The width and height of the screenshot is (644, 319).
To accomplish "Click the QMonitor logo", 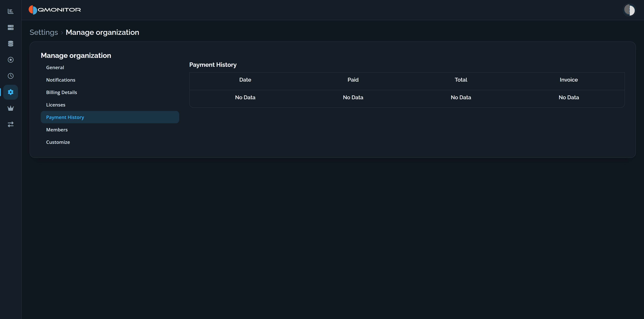I will [x=55, y=10].
